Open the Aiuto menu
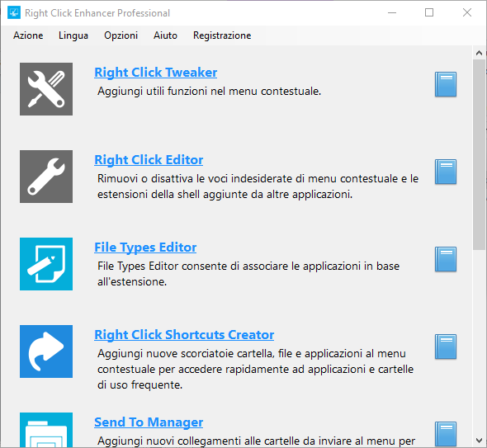The height and width of the screenshot is (448, 487). point(165,35)
